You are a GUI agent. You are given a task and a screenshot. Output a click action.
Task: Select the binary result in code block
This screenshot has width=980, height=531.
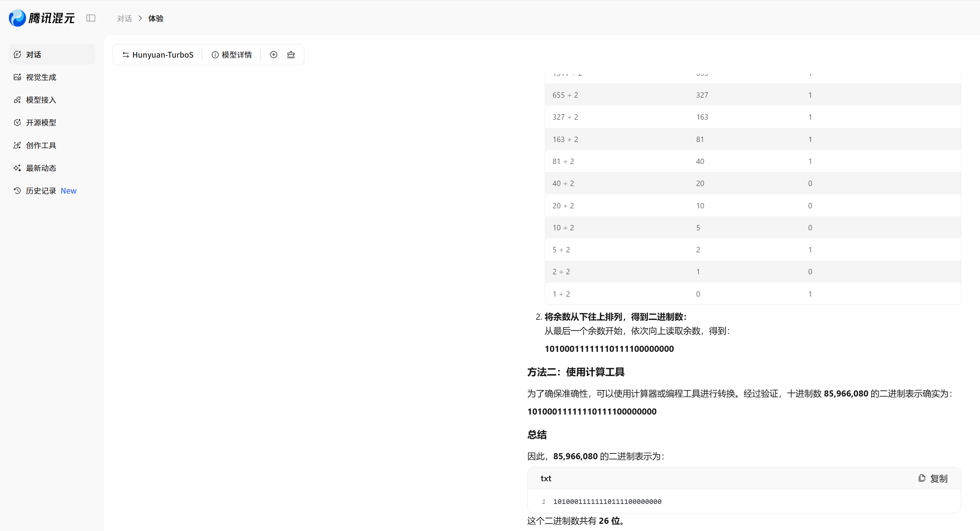(x=607, y=501)
